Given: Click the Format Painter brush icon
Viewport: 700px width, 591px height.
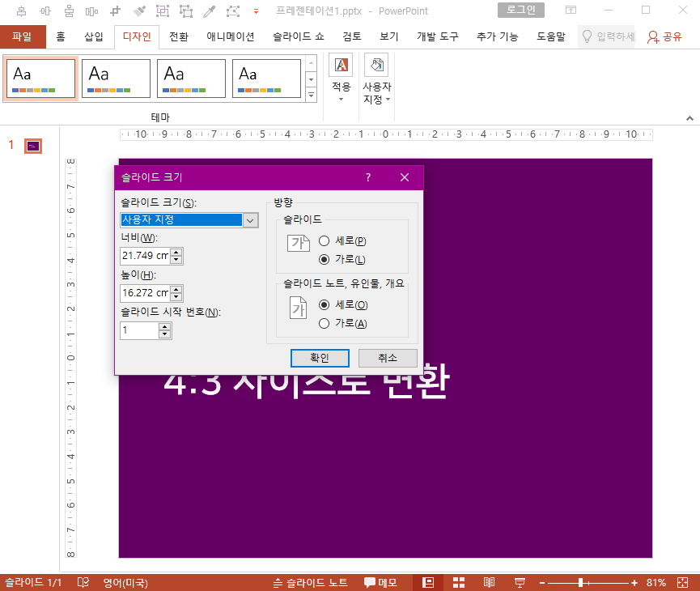Looking at the screenshot, I should click(139, 11).
